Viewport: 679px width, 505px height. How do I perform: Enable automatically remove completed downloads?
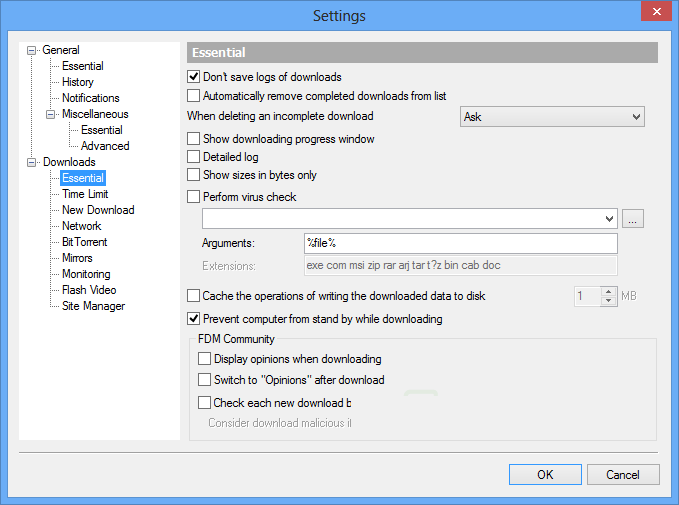194,96
